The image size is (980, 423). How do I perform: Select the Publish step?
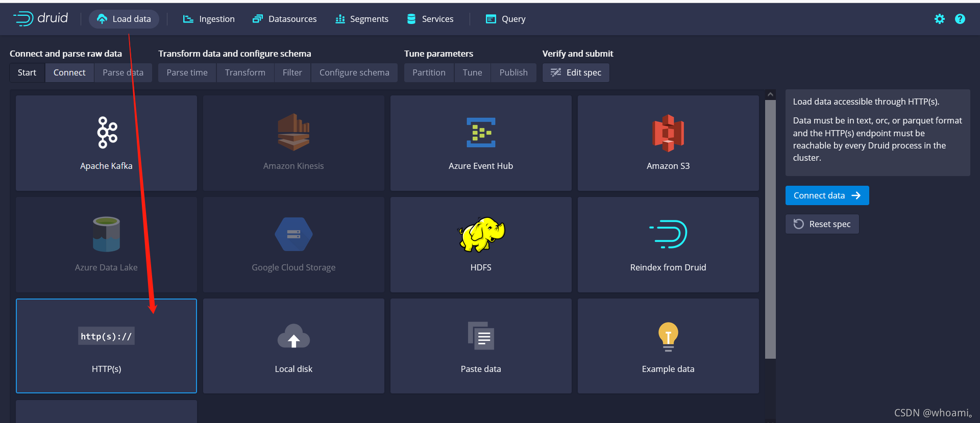point(513,72)
